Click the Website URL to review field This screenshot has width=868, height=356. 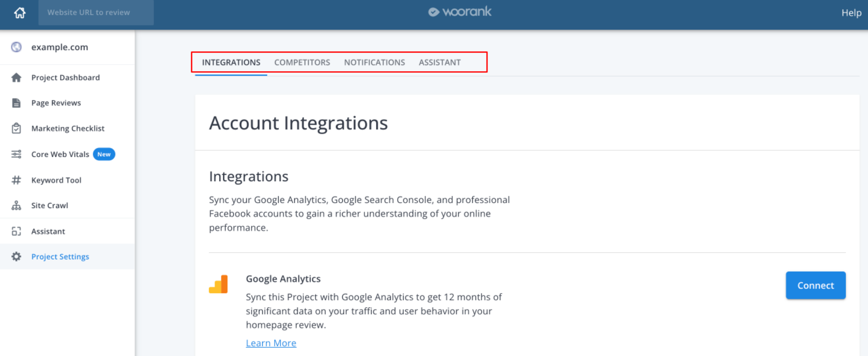tap(96, 12)
